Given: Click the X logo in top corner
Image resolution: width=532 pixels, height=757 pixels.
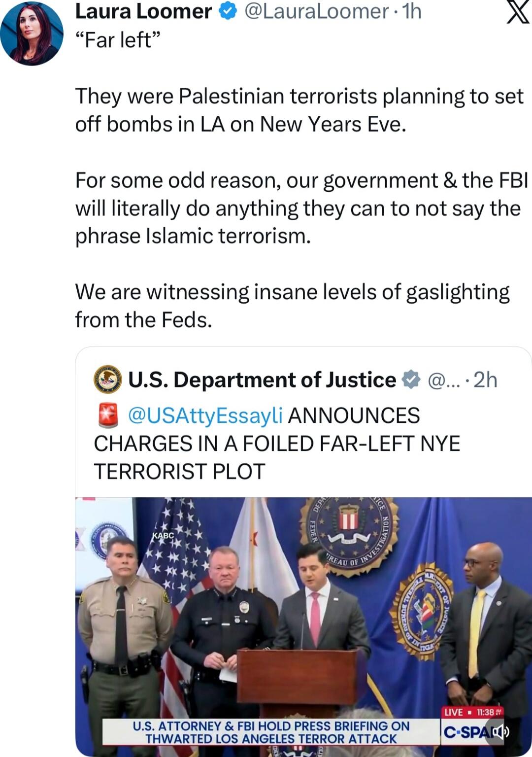Looking at the screenshot, I should [x=518, y=12].
